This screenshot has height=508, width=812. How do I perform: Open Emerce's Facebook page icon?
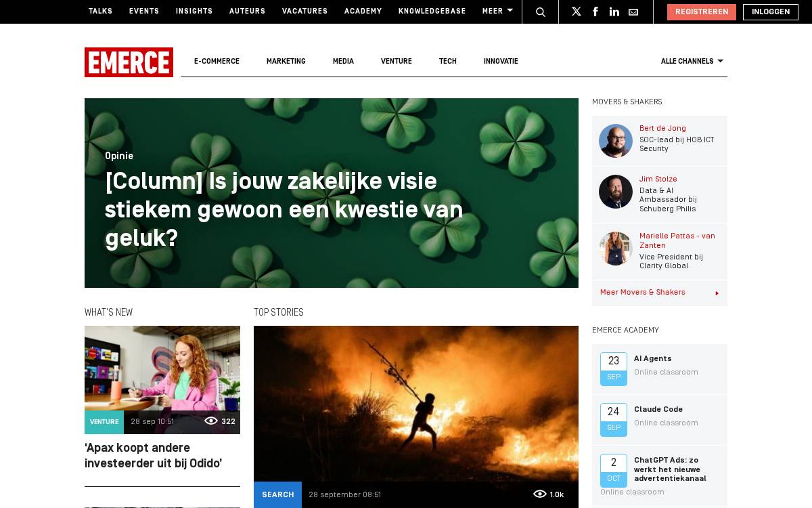[595, 12]
